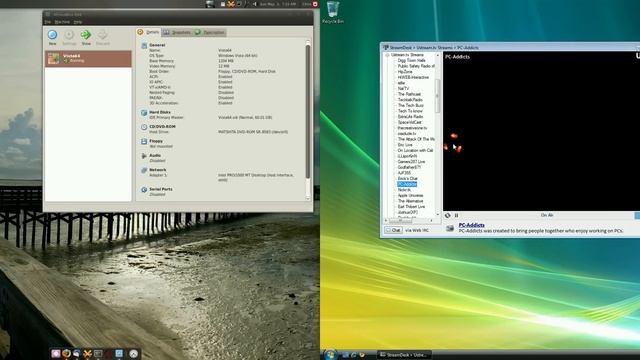Click the Show Desktop quick launch icon
The image size is (640, 360).
[x=346, y=355]
